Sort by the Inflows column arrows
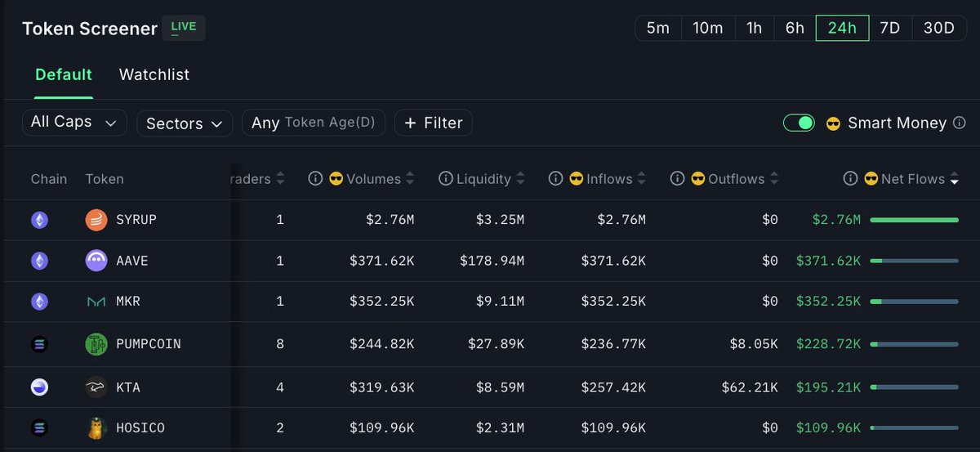 pyautogui.click(x=641, y=178)
